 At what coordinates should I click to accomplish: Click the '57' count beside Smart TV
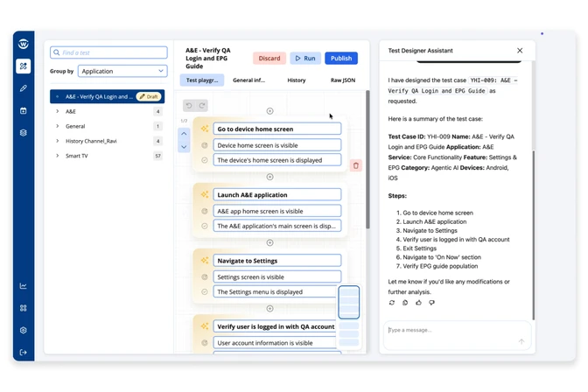tap(157, 156)
